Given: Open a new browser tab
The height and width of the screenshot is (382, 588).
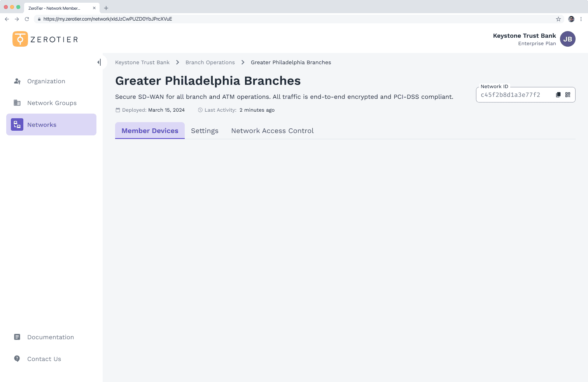Looking at the screenshot, I should tap(106, 8).
